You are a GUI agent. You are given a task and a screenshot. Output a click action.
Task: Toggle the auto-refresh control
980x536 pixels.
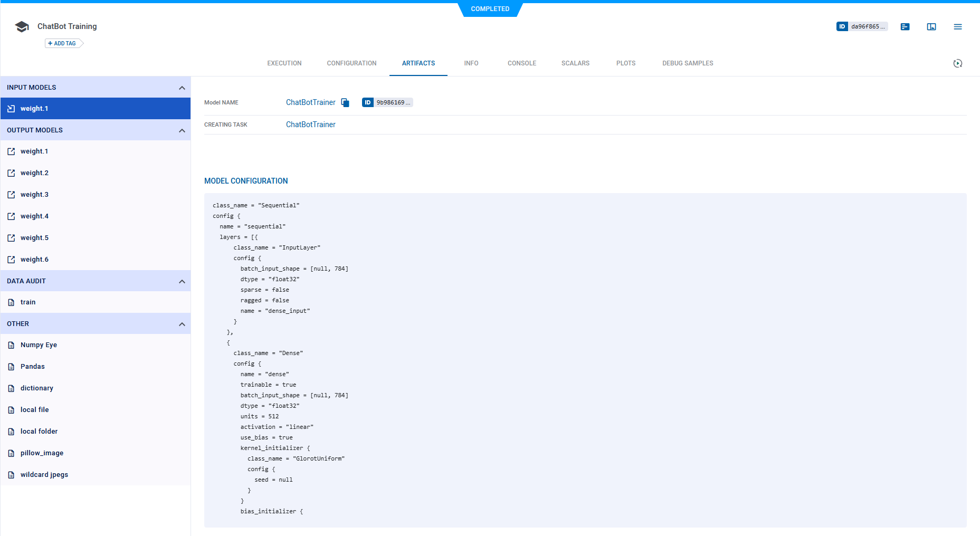pyautogui.click(x=958, y=63)
